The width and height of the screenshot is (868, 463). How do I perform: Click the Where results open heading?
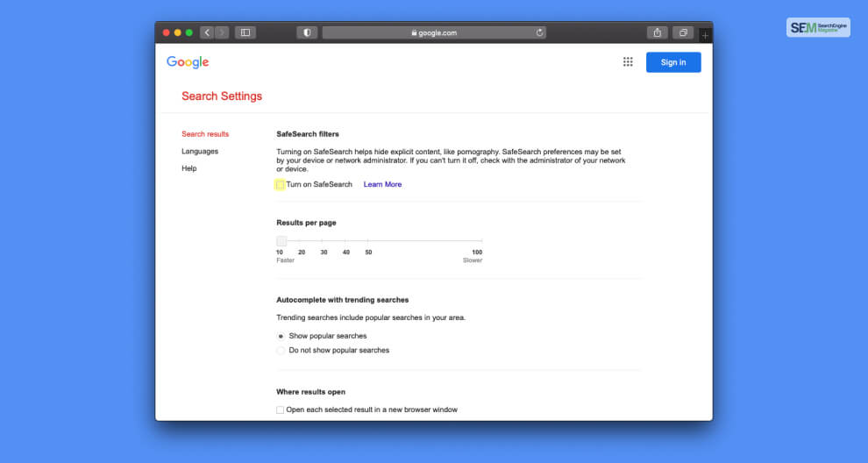pos(310,392)
